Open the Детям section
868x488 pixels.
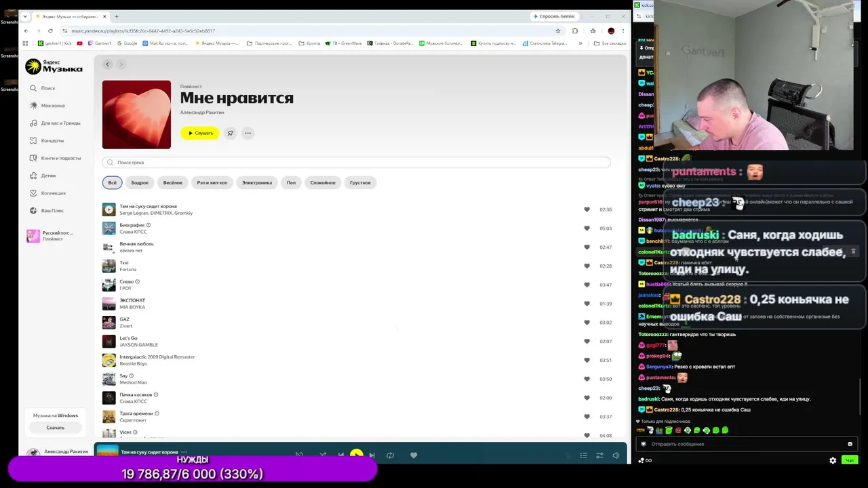pos(43,176)
